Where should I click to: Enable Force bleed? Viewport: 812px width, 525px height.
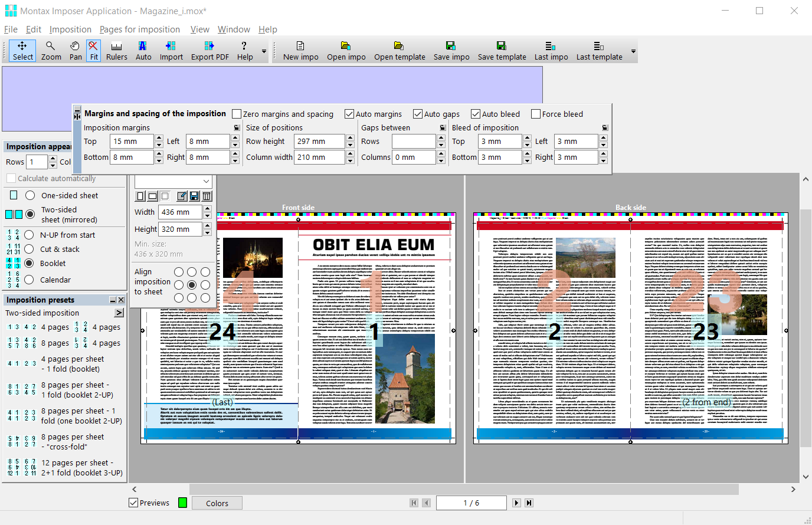(x=536, y=114)
